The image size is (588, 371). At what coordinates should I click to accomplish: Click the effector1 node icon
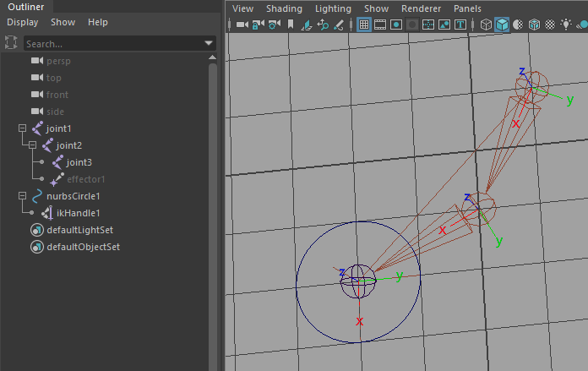click(x=57, y=179)
